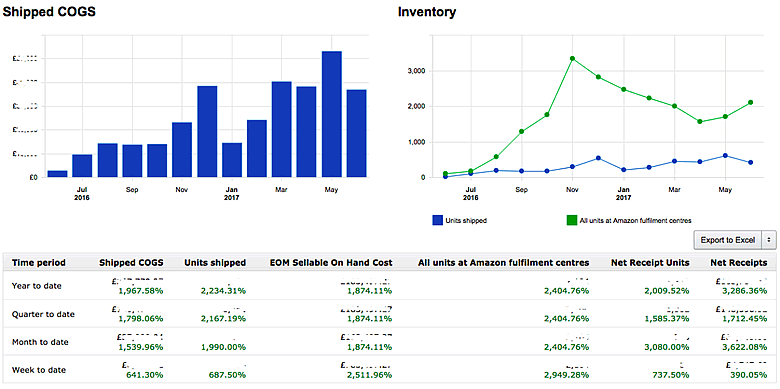Click the 2,009.52% Net Receipt Units value

pos(666,291)
